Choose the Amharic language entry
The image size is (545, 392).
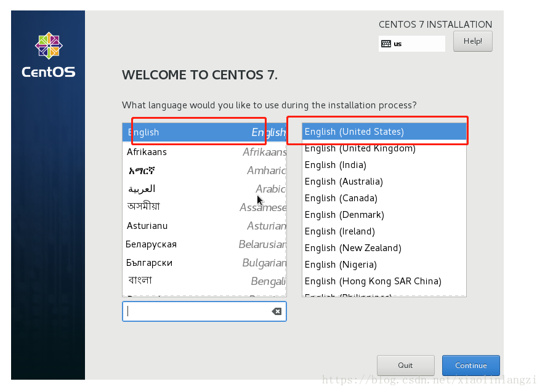tap(204, 170)
